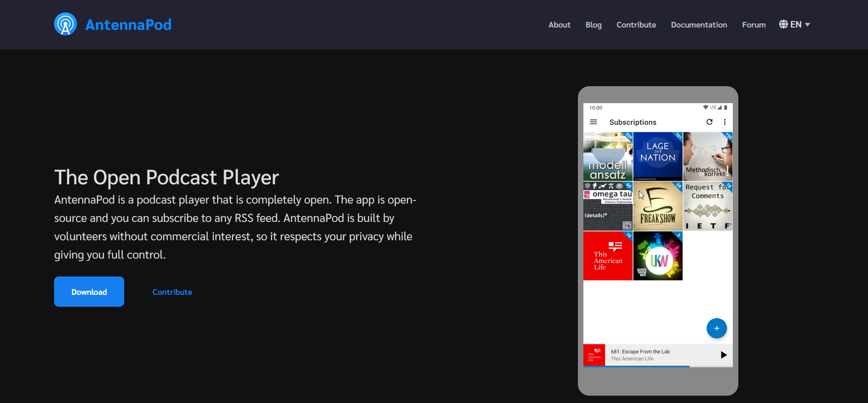Click the globe language icon
The width and height of the screenshot is (868, 403).
(x=783, y=24)
